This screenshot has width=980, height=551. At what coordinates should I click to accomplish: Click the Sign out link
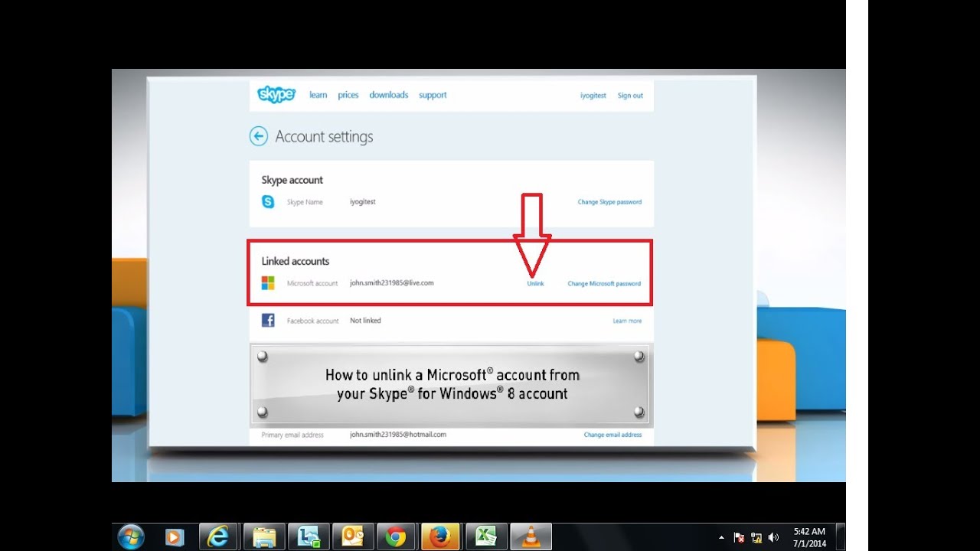pyautogui.click(x=630, y=96)
